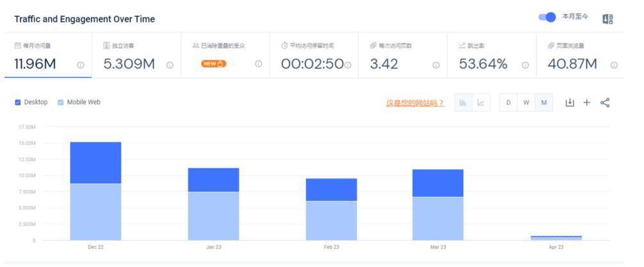Click the download chart icon
The image size is (644, 267).
[x=569, y=103]
